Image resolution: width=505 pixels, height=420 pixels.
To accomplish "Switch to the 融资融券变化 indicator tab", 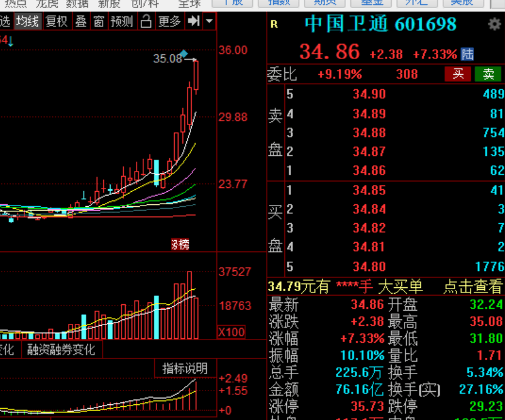I will tap(60, 350).
